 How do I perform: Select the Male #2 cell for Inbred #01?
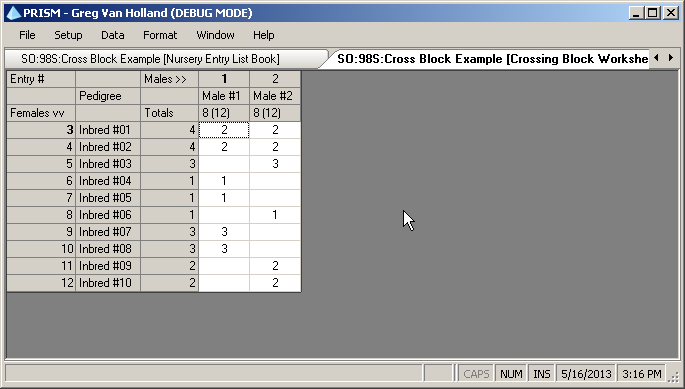(x=275, y=130)
